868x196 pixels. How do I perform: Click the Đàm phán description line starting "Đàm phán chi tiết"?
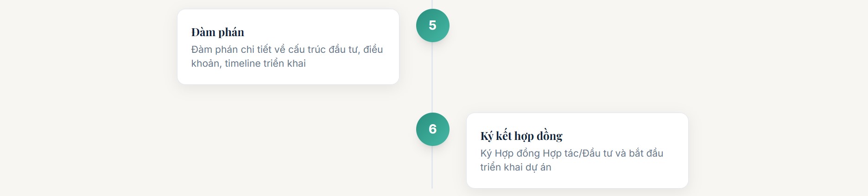pyautogui.click(x=287, y=50)
